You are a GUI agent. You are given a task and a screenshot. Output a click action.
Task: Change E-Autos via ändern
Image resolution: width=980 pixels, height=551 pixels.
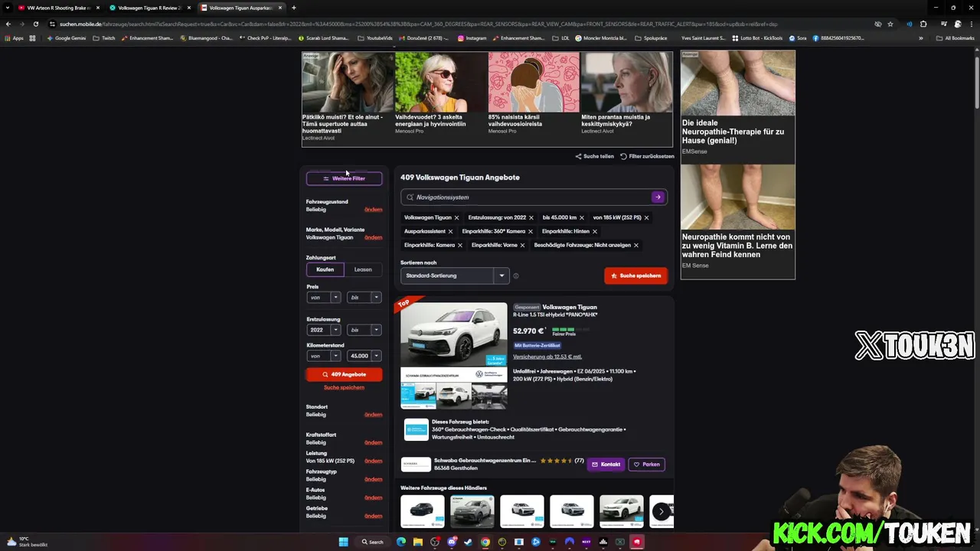(373, 497)
